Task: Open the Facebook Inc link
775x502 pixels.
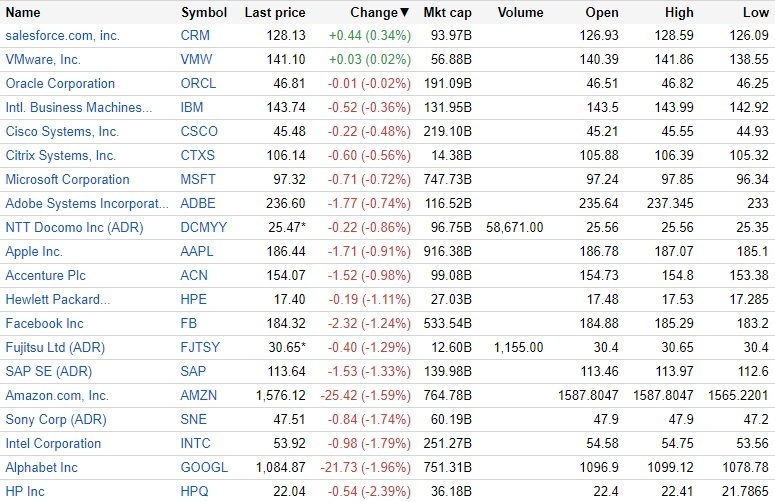Action: click(x=45, y=324)
